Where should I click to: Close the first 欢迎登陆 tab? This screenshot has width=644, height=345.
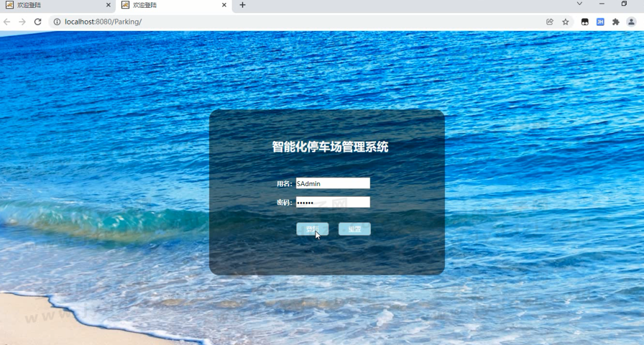[109, 5]
